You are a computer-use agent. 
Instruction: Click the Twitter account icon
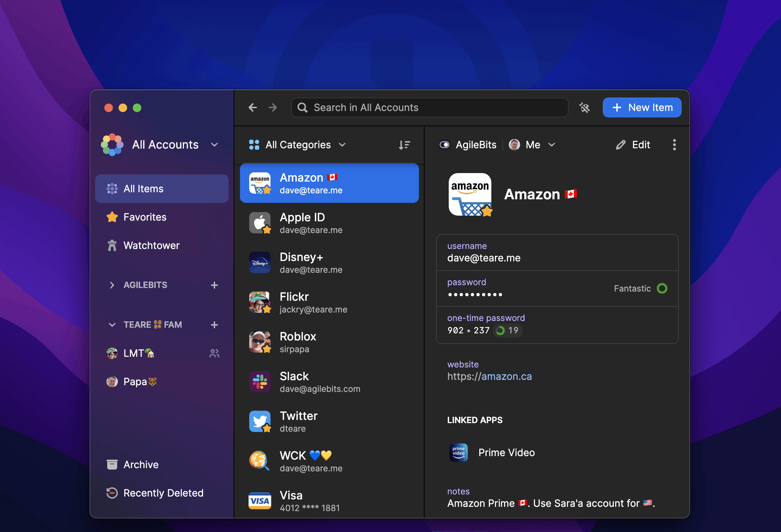tap(260, 422)
